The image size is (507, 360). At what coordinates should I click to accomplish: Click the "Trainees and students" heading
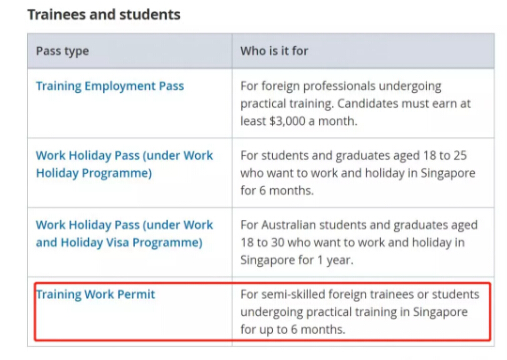point(104,15)
